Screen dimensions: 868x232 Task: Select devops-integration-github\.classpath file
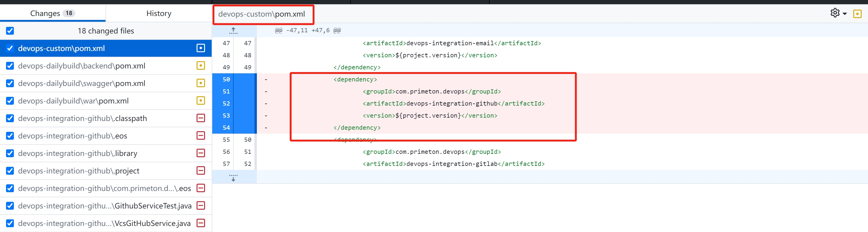click(106, 118)
